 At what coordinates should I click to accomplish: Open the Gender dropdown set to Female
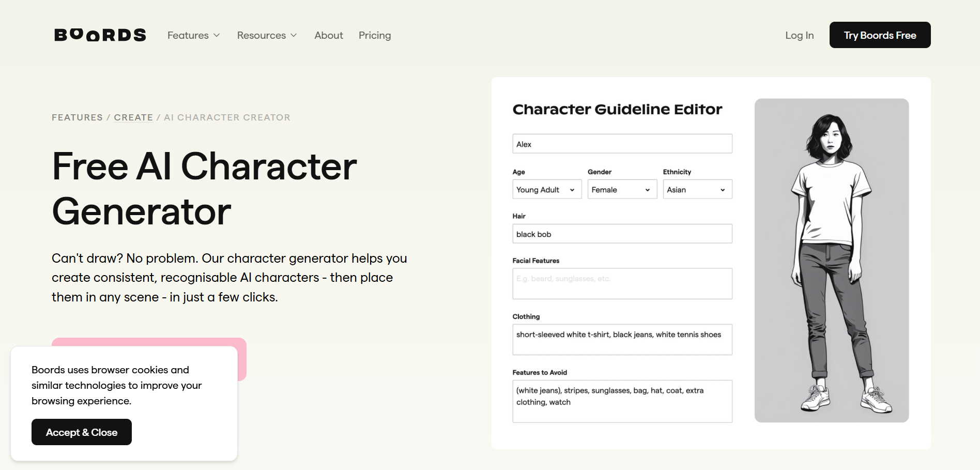pos(622,189)
